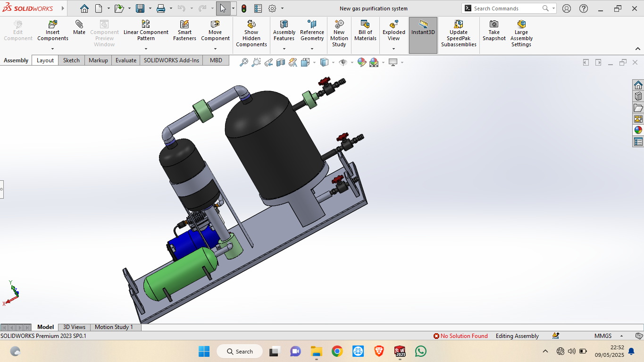The image size is (644, 362).
Task: Open Appearances task pane color ball
Action: tap(638, 130)
